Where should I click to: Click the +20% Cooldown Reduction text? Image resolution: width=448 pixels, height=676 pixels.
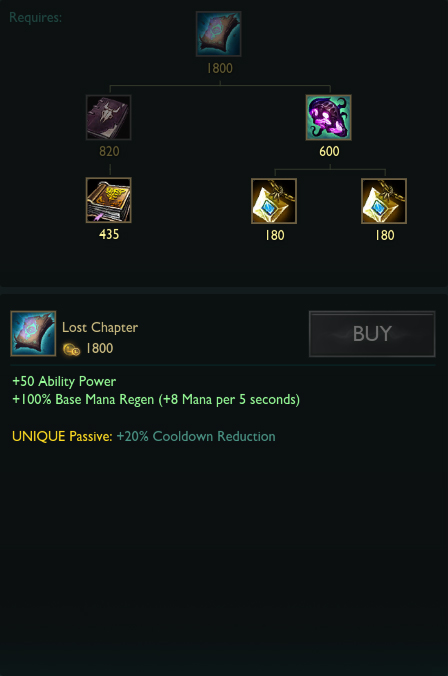(x=196, y=436)
